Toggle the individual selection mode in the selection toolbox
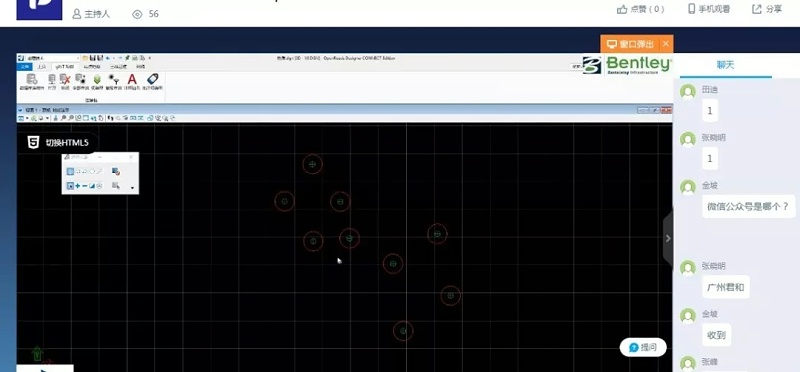800x372 pixels. click(x=70, y=171)
